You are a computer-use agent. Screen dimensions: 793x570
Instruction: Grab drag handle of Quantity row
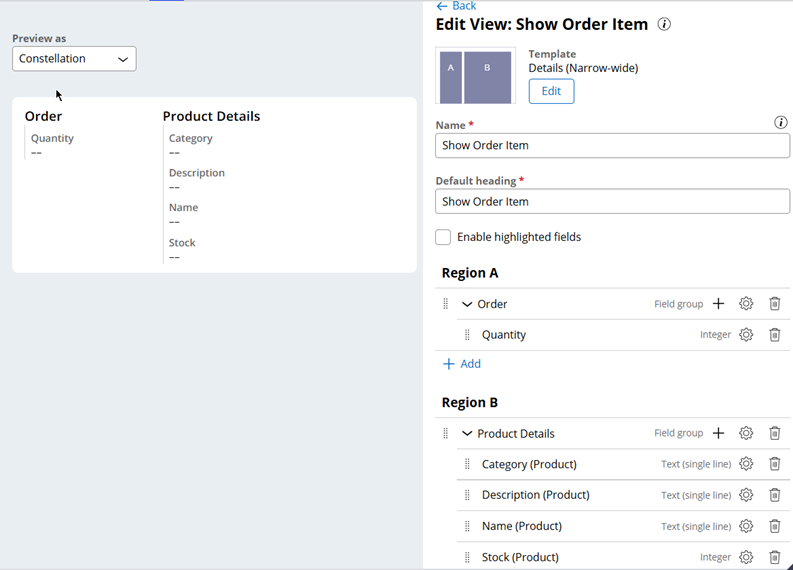click(467, 334)
